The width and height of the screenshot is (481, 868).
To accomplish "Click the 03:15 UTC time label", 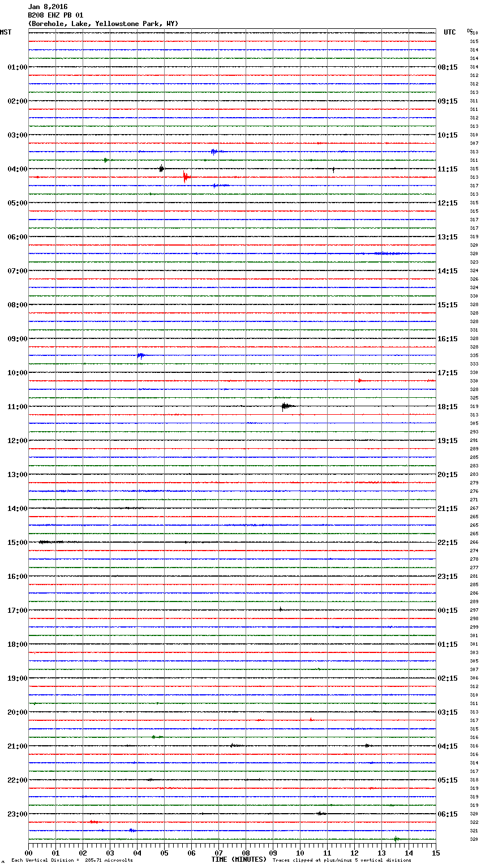I will click(448, 712).
